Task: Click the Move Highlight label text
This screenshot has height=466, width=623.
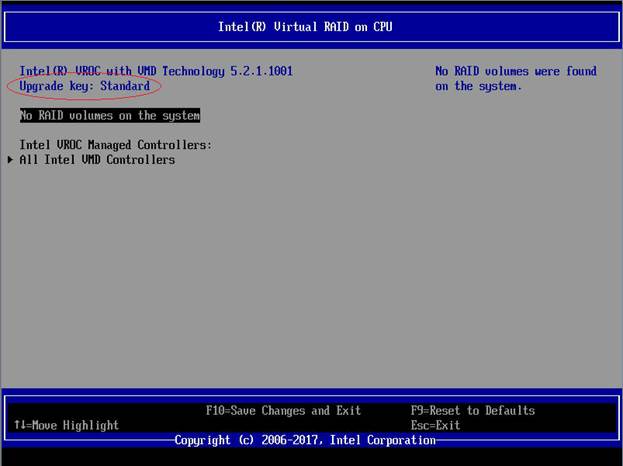Action: click(x=76, y=425)
